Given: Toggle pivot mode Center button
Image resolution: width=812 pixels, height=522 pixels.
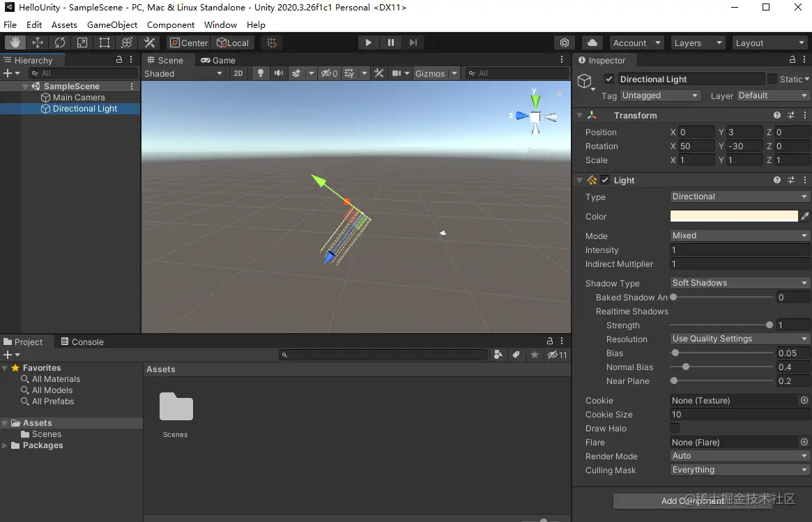Looking at the screenshot, I should 189,43.
